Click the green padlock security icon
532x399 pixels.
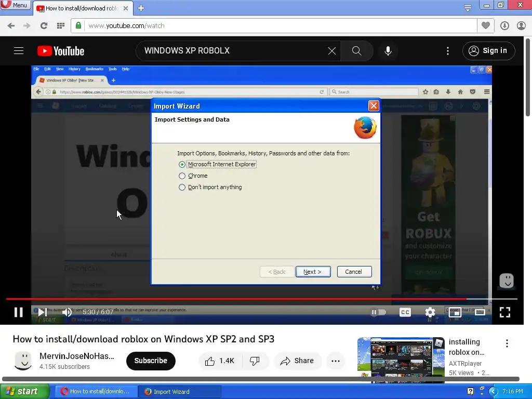78,25
